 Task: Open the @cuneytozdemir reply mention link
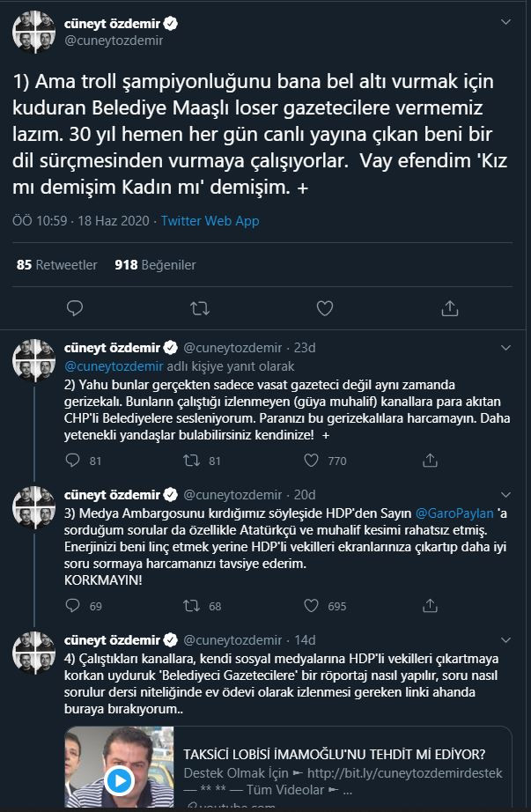tap(114, 366)
